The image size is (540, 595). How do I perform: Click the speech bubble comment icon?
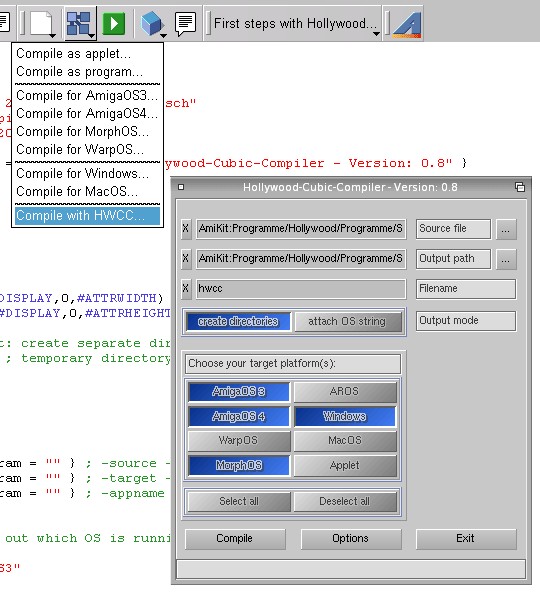186,24
